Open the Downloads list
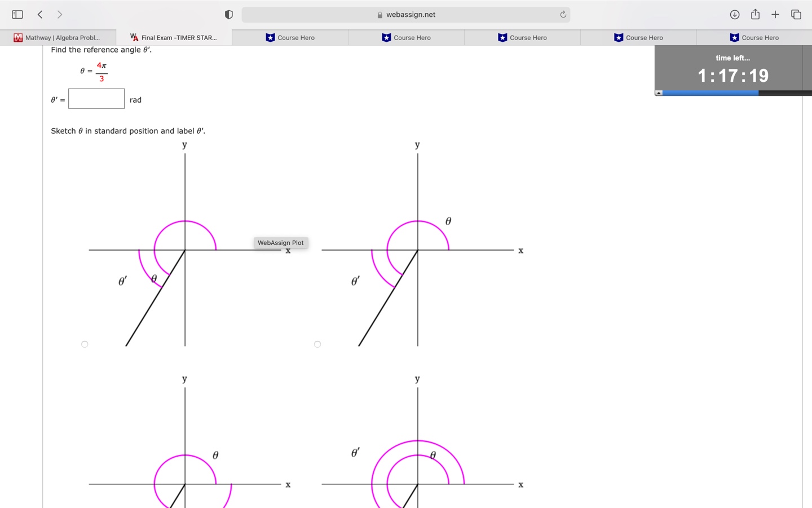 coord(735,14)
